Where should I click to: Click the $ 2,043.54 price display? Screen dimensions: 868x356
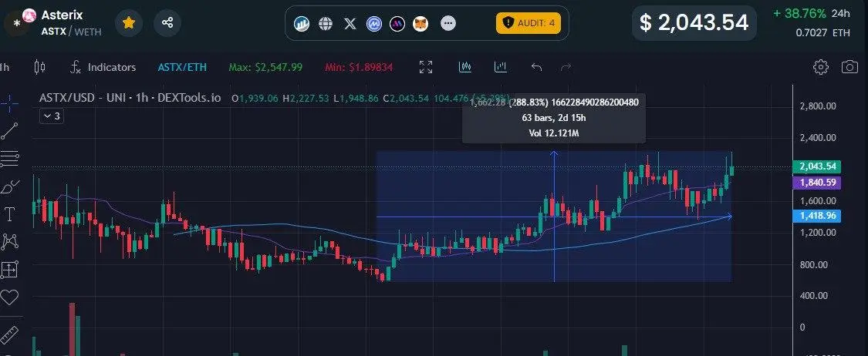(694, 22)
